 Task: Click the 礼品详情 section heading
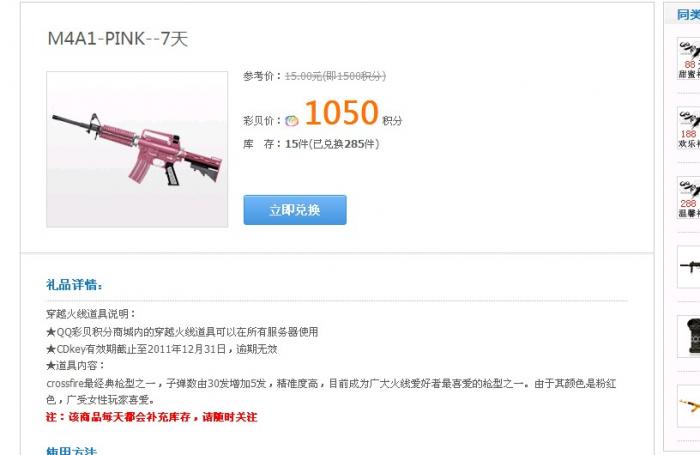74,284
